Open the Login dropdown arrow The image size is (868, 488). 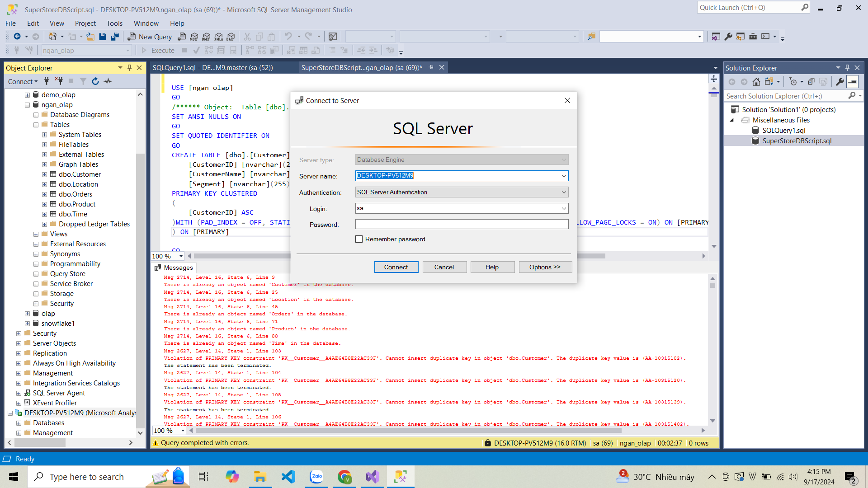click(x=564, y=208)
